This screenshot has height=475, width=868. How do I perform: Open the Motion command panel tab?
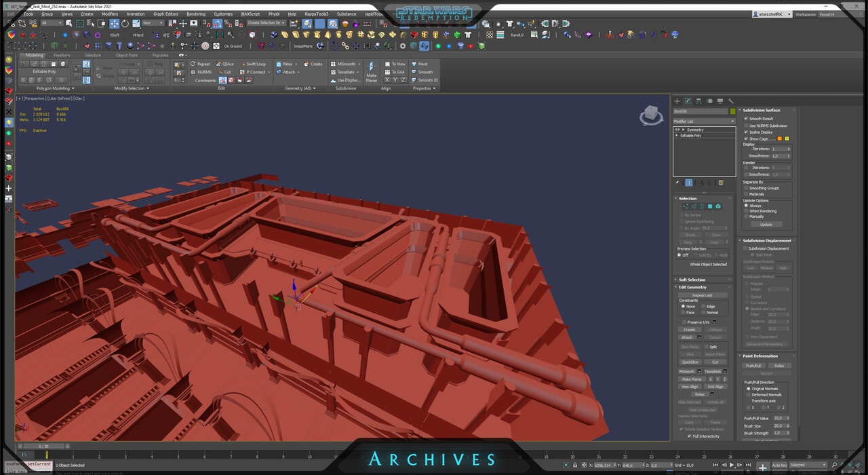click(709, 101)
